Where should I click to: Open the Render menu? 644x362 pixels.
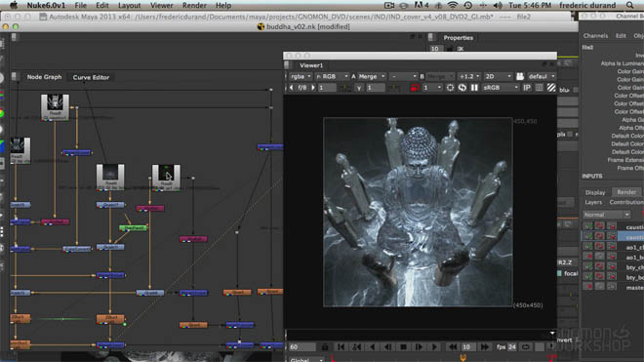194,5
